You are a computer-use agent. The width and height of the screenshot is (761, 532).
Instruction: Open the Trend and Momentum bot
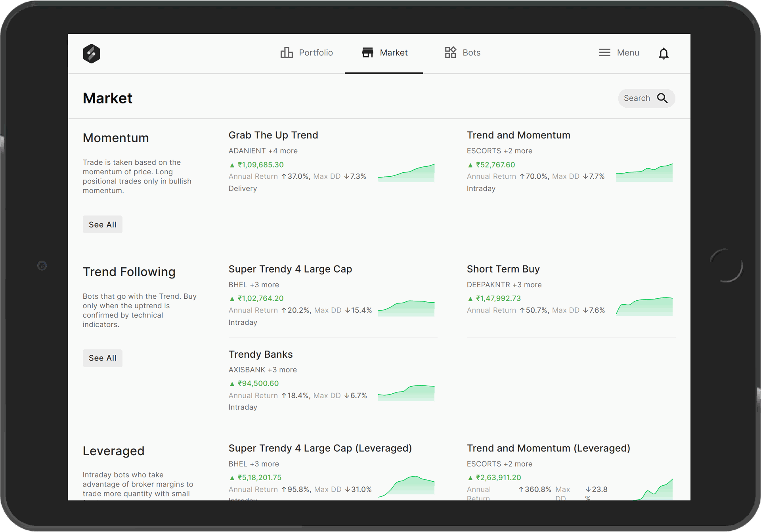click(518, 135)
